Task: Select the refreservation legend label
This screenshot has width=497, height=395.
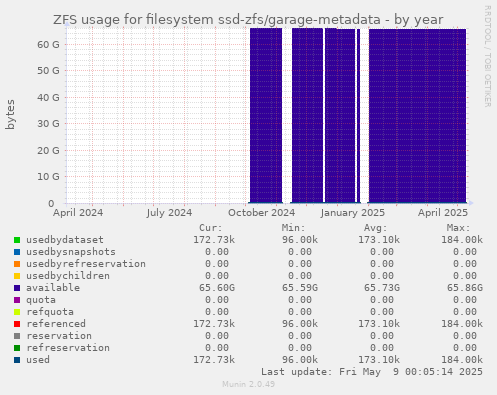Action: tap(68, 348)
